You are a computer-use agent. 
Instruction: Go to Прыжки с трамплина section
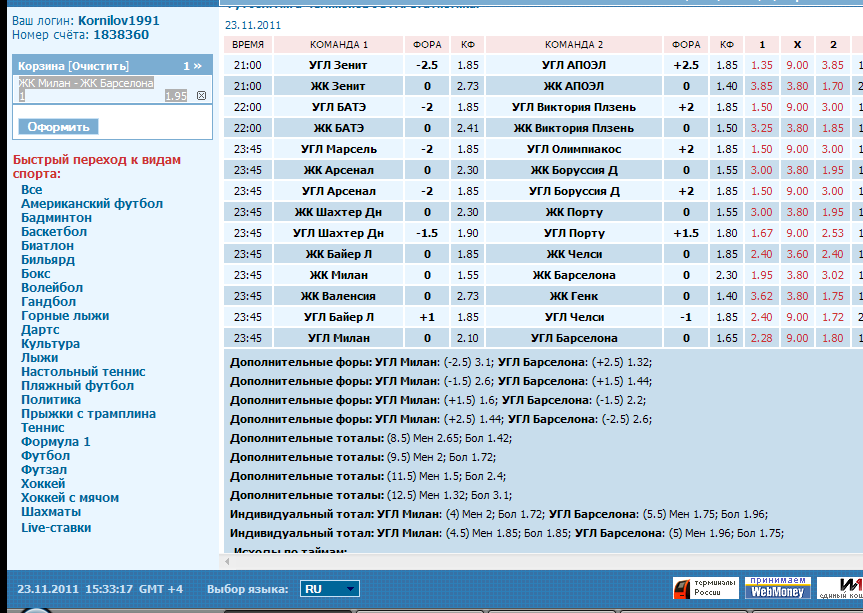tap(88, 414)
